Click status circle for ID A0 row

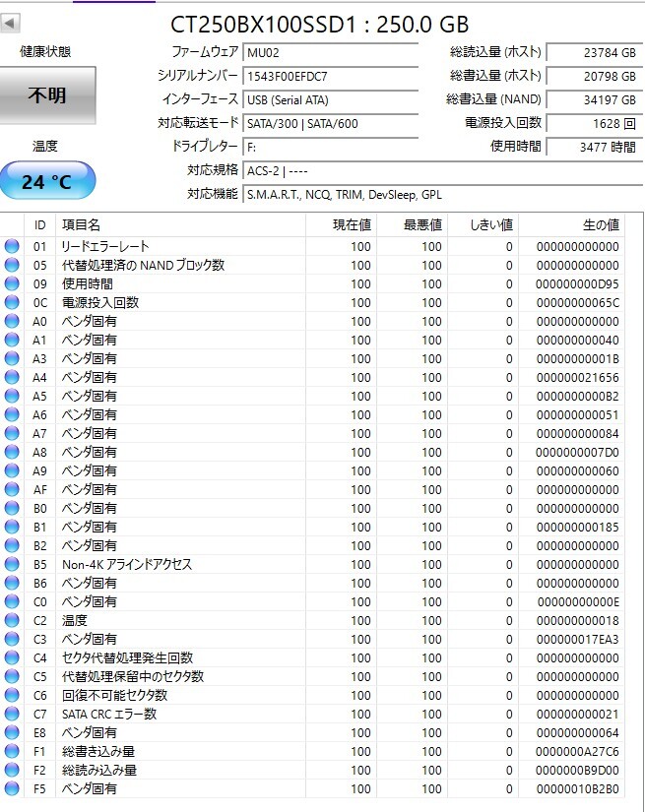click(x=12, y=321)
